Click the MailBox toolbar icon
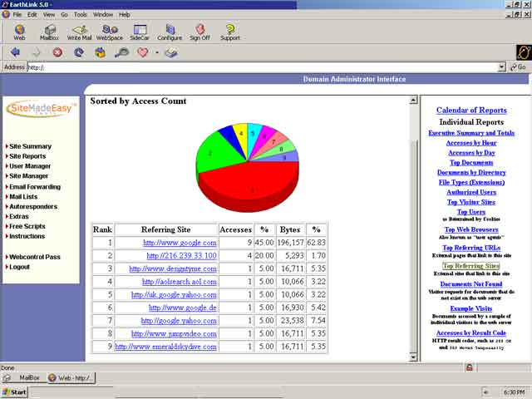Image resolution: width=532 pixels, height=399 pixels. pos(49,32)
